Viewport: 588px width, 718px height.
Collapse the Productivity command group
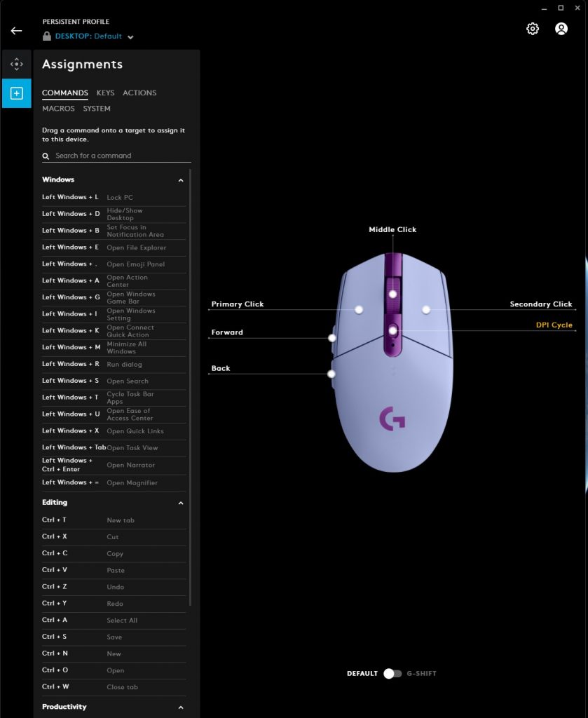pyautogui.click(x=181, y=707)
